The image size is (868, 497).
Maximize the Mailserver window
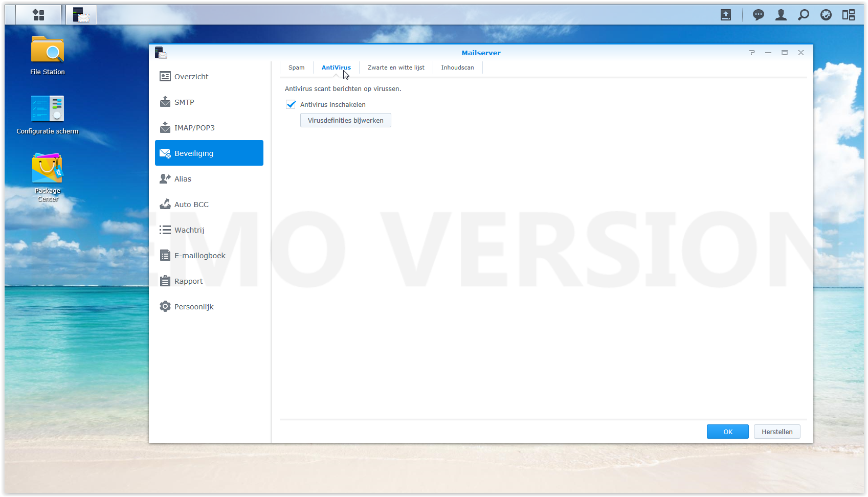click(x=785, y=53)
